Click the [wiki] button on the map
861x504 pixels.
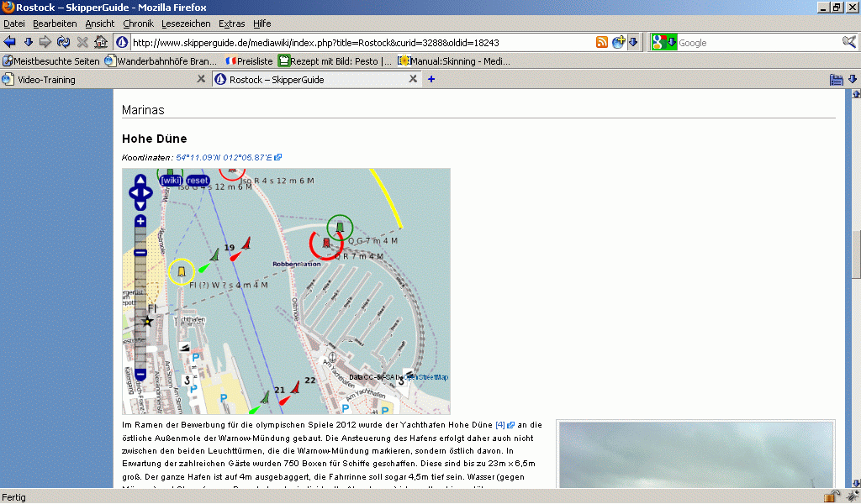pyautogui.click(x=172, y=180)
